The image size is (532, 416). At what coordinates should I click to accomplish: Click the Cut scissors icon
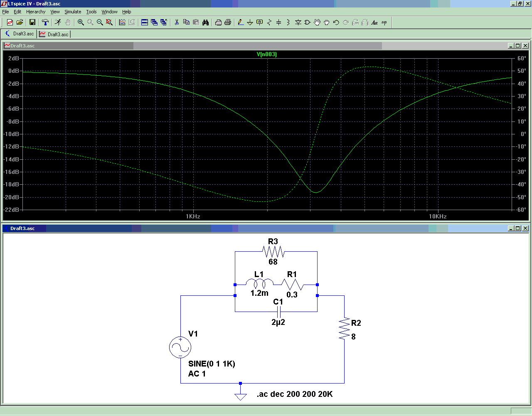click(177, 22)
